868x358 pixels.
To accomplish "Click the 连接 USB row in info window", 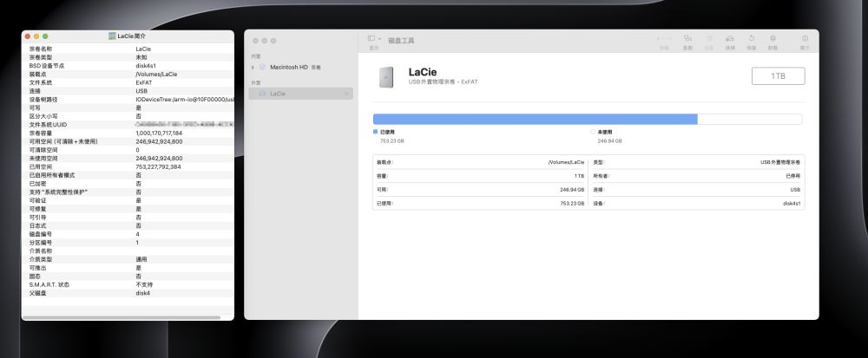I will 128,91.
